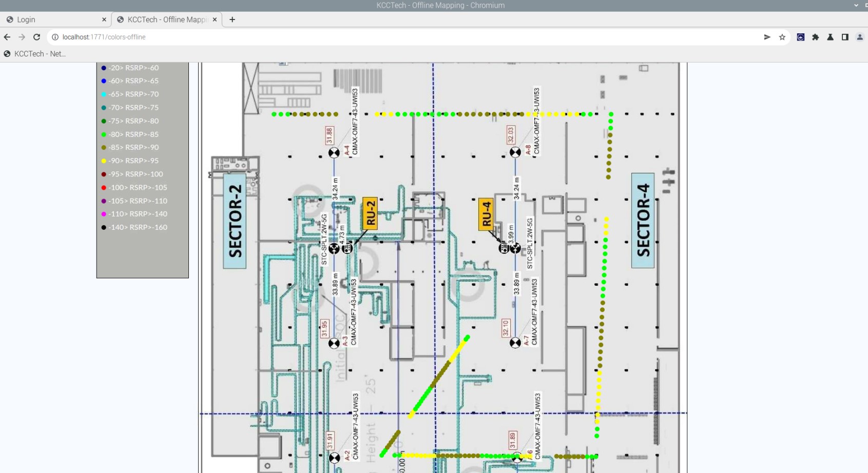The image size is (868, 473).
Task: Switch to the Login tab
Action: (55, 19)
